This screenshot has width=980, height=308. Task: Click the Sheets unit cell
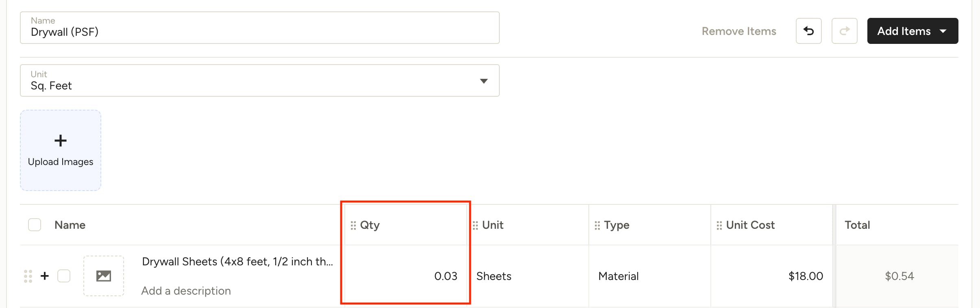(x=528, y=276)
